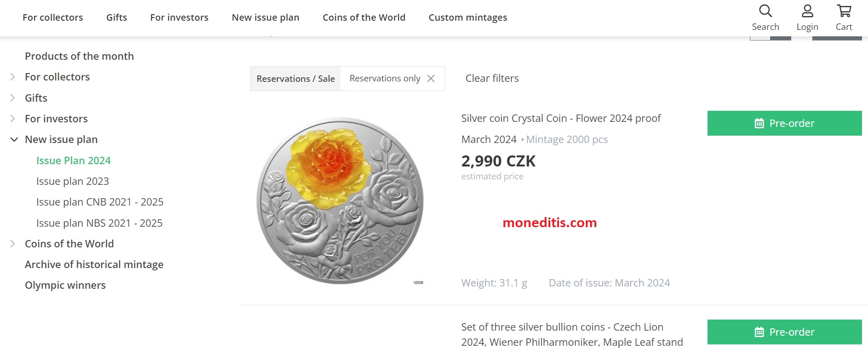
Task: Pre-order the Crystal Coin Flower coin
Action: pos(784,123)
